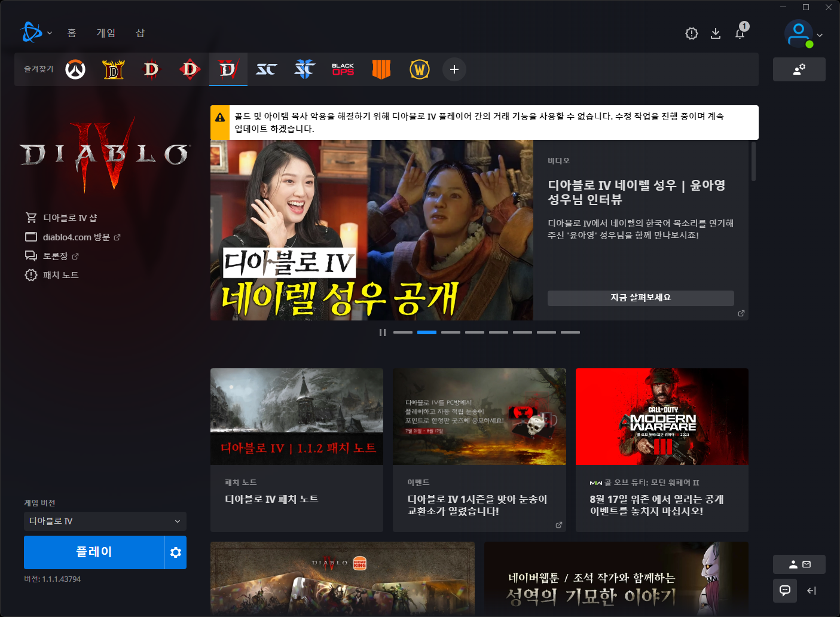Click headline 디아블로 IV 패치 노트
Viewport: 840px width, 617px height.
point(271,499)
